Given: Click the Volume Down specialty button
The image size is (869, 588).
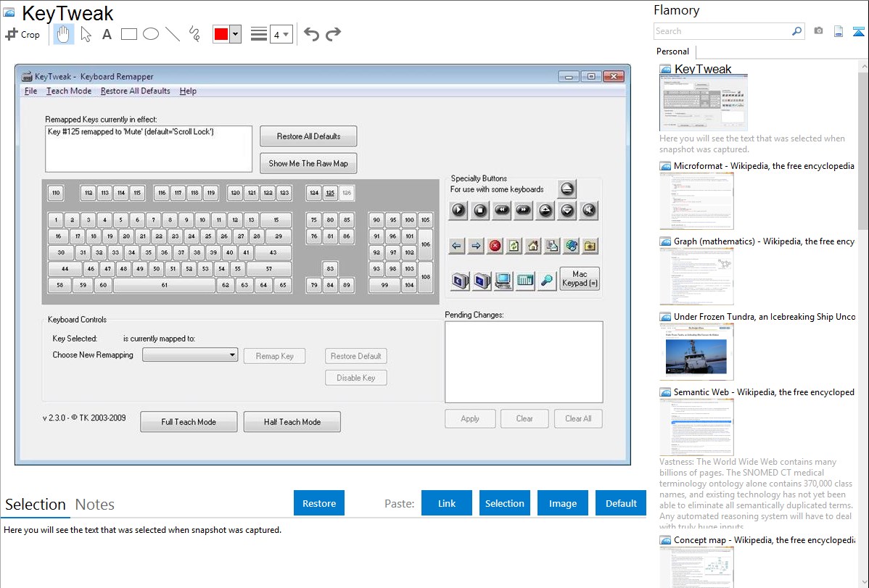Looking at the screenshot, I should (567, 210).
